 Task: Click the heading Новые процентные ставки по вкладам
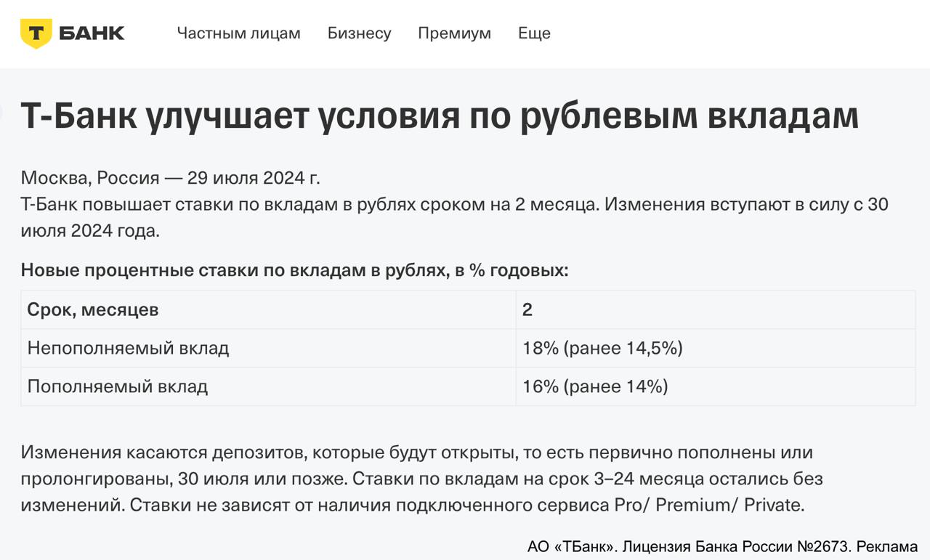coord(294,270)
